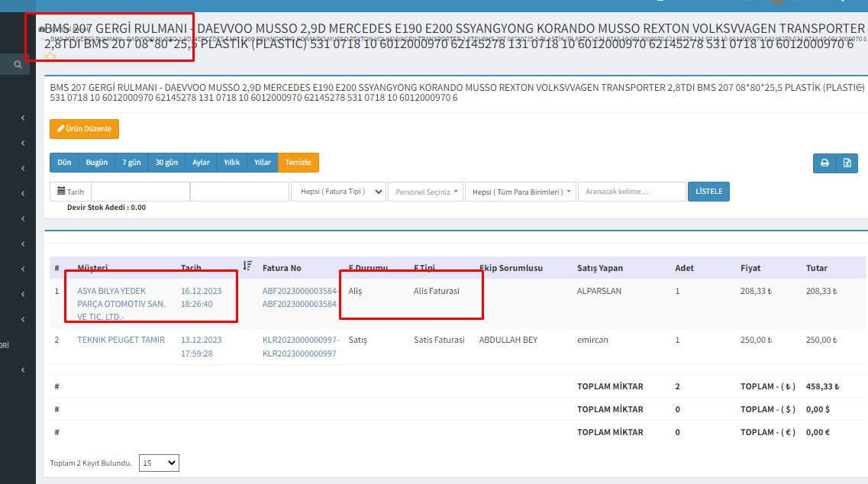Click the favorite star icon under title
Screen dimensions: 868x484
pos(50,56)
